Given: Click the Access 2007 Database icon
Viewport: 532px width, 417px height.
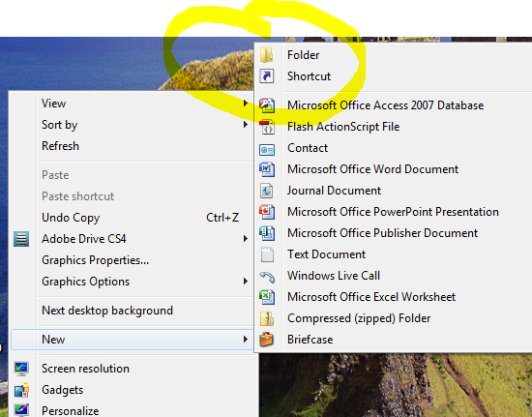Looking at the screenshot, I should 267,105.
